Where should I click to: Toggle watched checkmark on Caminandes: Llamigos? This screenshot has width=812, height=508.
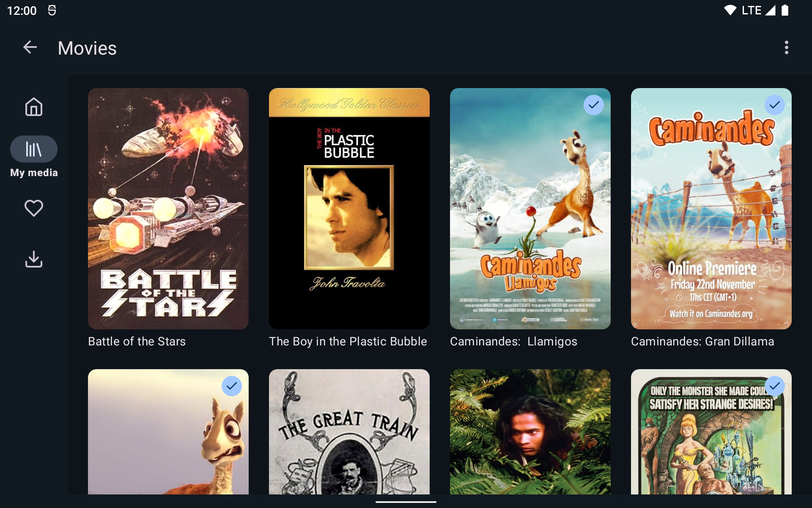594,105
